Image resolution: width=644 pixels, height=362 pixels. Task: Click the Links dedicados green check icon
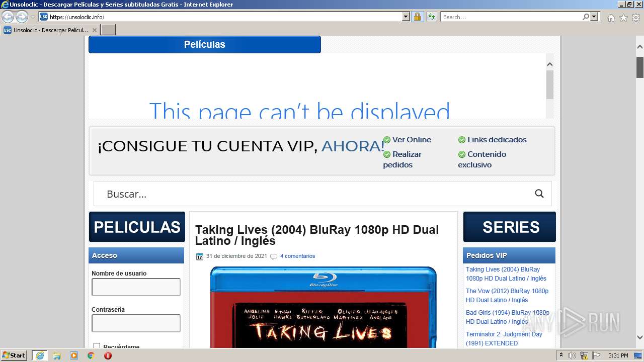pyautogui.click(x=462, y=140)
